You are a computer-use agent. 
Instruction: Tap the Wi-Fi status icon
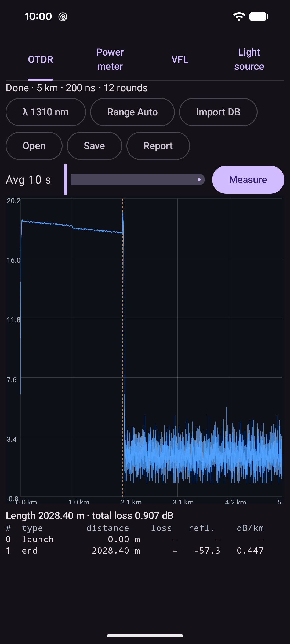239,17
